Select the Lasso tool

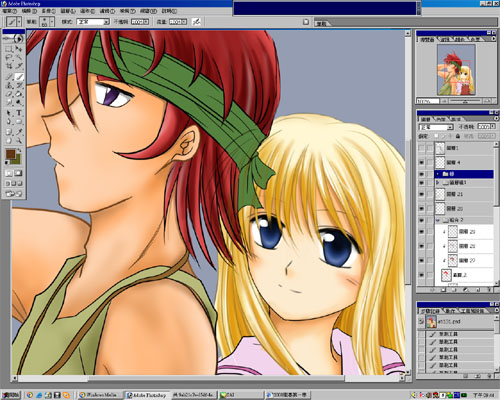coord(9,57)
